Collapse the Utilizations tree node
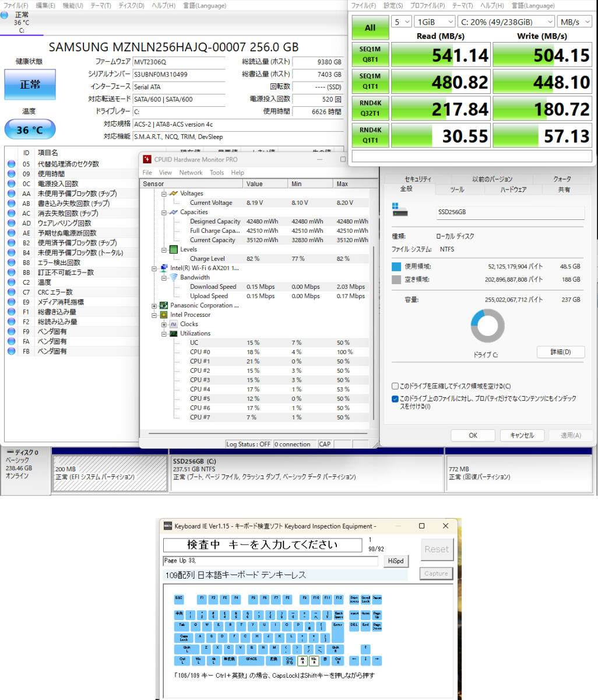This screenshot has height=700, width=598. pyautogui.click(x=164, y=334)
